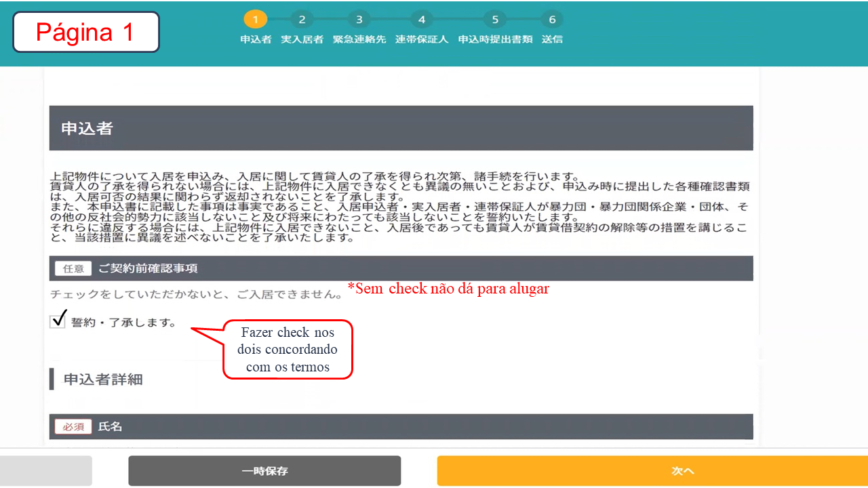Click the 'Fazer check nos dois' callout bubble
Image resolution: width=868 pixels, height=488 pixels.
coord(288,350)
